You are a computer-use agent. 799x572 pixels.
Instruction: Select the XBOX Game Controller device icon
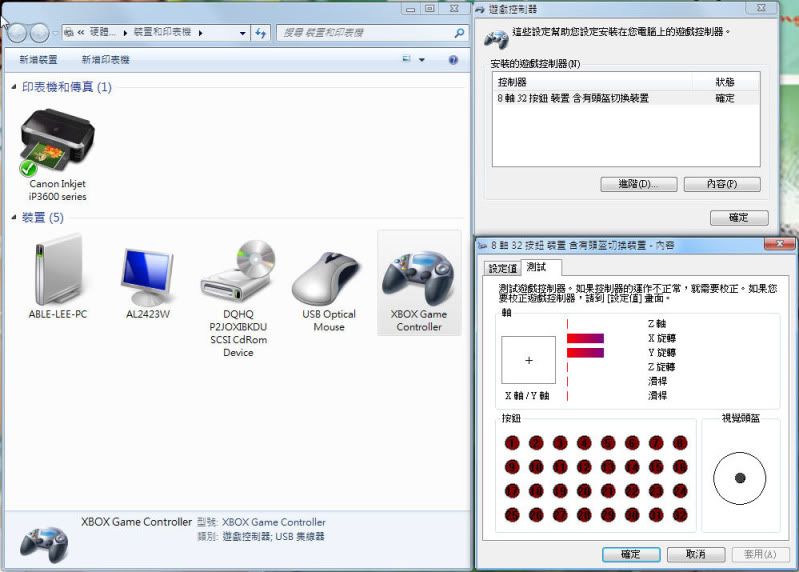click(x=418, y=278)
